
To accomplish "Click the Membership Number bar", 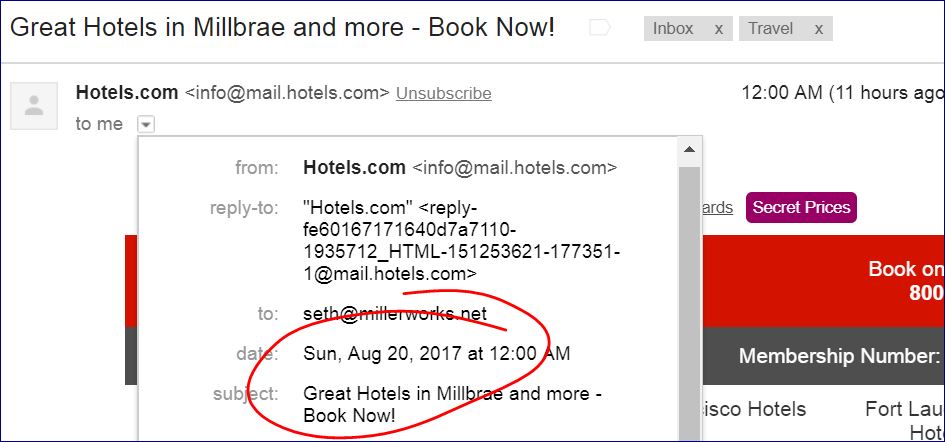I will coord(840,356).
